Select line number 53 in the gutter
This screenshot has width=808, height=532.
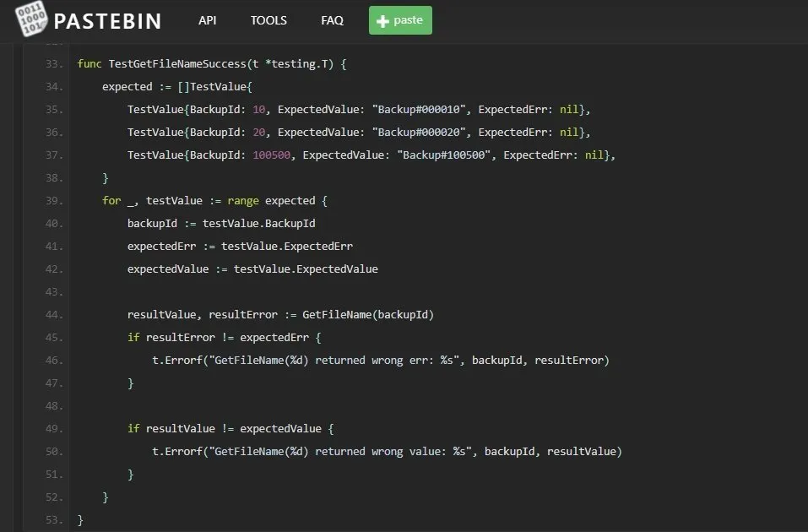coord(54,520)
